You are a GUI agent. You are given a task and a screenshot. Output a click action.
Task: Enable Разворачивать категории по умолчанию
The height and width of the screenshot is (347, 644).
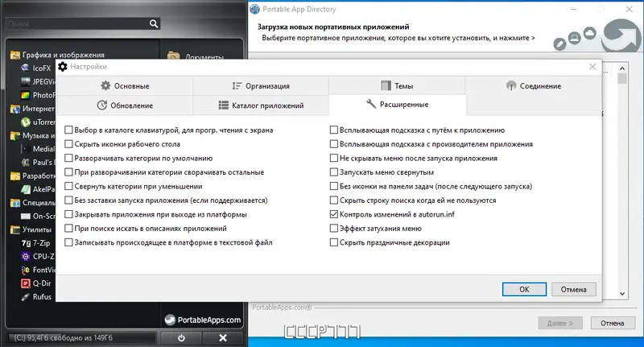68,158
